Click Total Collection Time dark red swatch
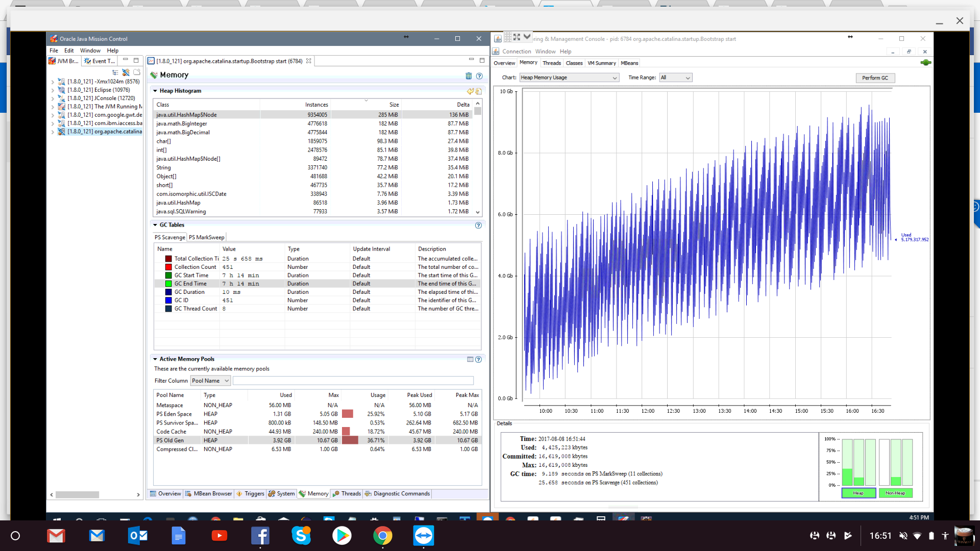Image resolution: width=980 pixels, height=551 pixels. tap(168, 259)
